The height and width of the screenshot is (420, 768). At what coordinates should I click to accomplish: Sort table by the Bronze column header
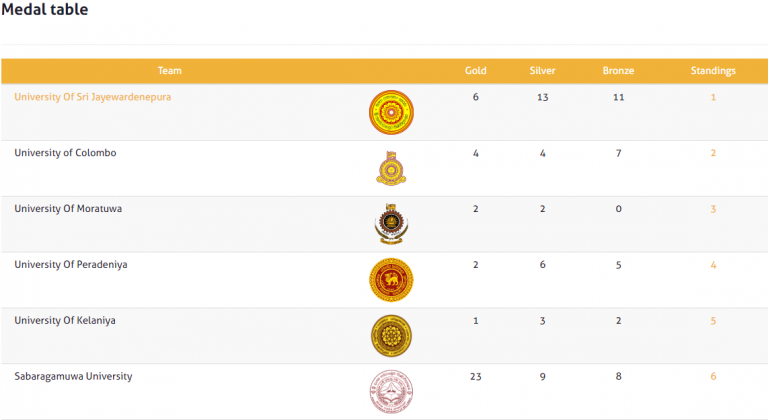pyautogui.click(x=619, y=71)
